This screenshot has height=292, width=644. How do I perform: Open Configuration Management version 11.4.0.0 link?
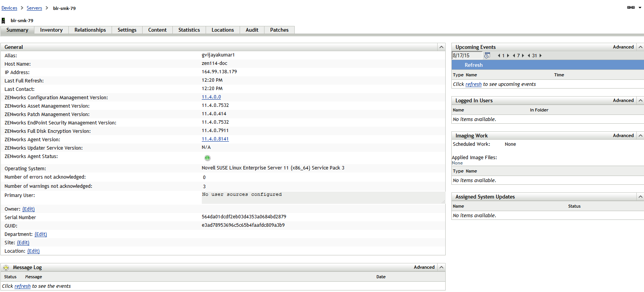click(211, 97)
